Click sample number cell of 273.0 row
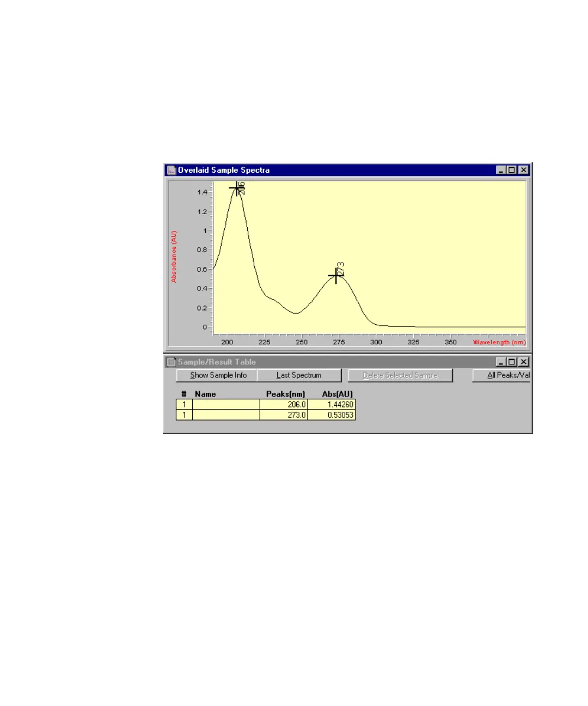588x706 pixels. pyautogui.click(x=184, y=415)
